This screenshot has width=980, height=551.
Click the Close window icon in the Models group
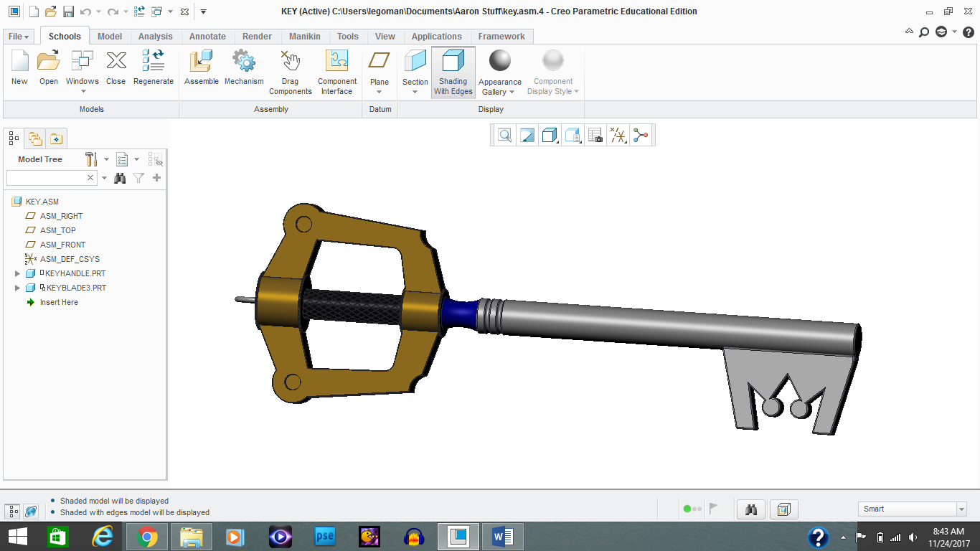pos(116,62)
